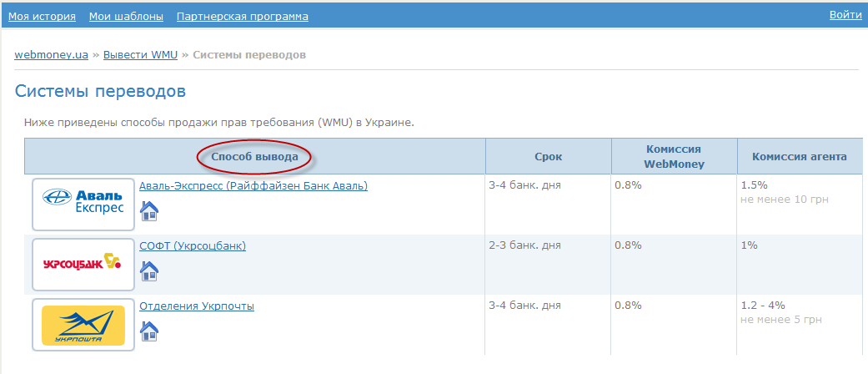The width and height of the screenshot is (868, 374).
Task: Click the 0.8% WebMoney commission for Аваль-Экспресс
Action: [628, 185]
